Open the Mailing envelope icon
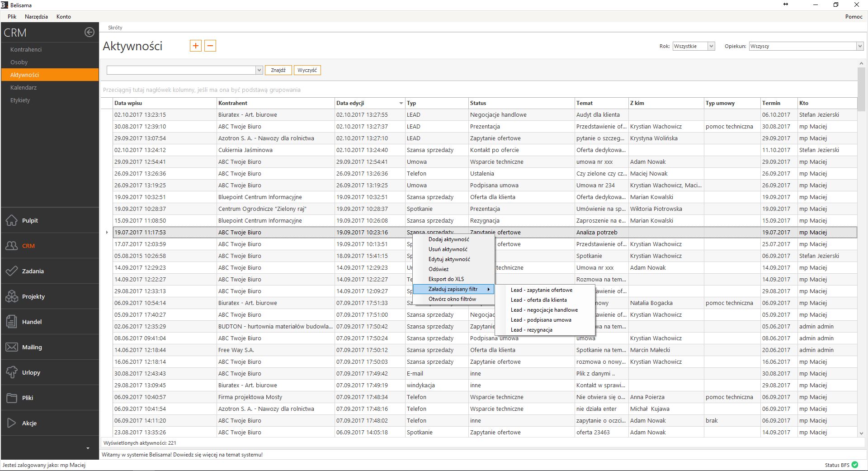The width and height of the screenshot is (868, 471). click(x=12, y=347)
